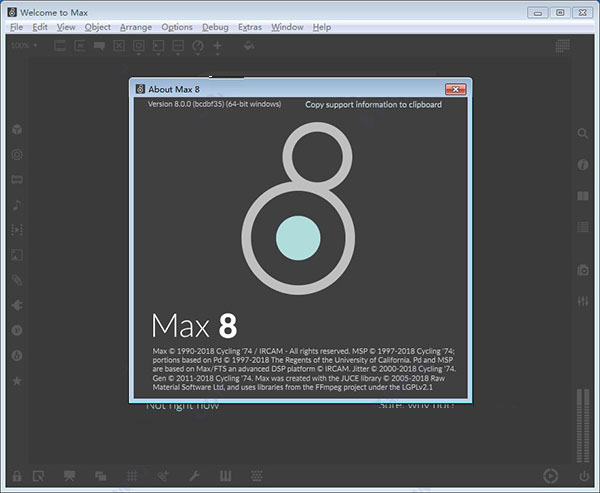Screen dimensions: 600x493
Task: Open the two-column inspector icon in right sidebar
Action: click(583, 196)
